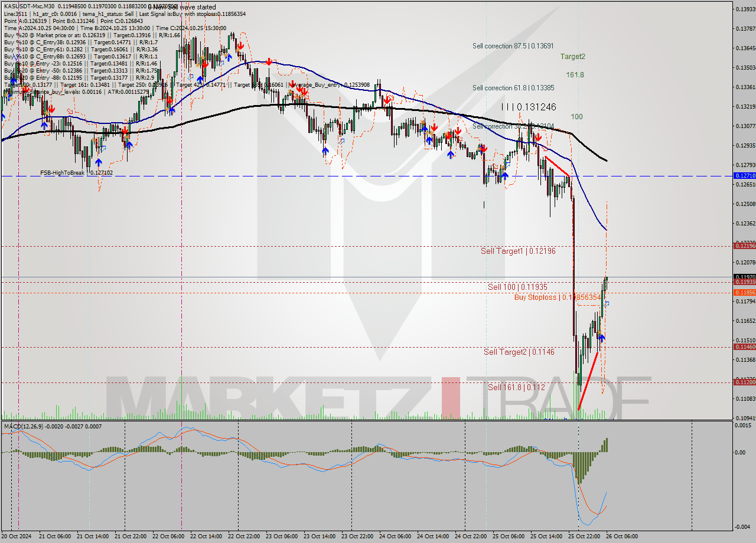
Task: Select the 'I I I 0.131246' label
Action: point(529,107)
